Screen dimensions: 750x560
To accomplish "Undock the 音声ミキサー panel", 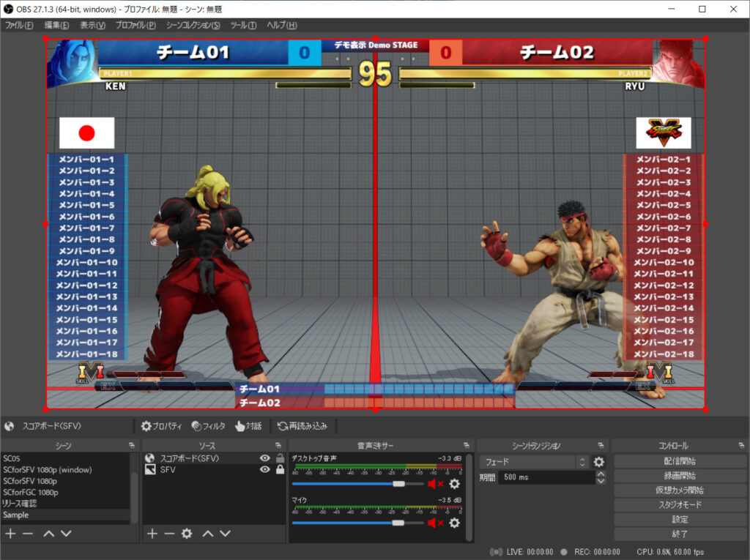I will point(467,445).
